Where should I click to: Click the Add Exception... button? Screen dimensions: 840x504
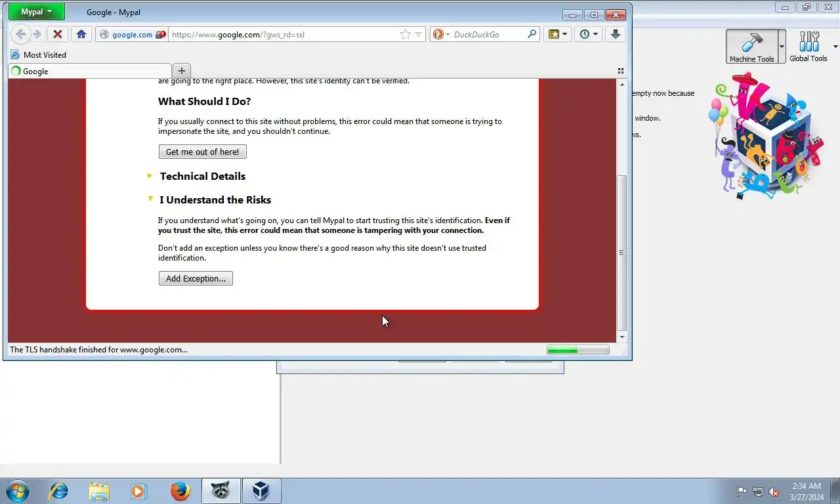click(196, 278)
